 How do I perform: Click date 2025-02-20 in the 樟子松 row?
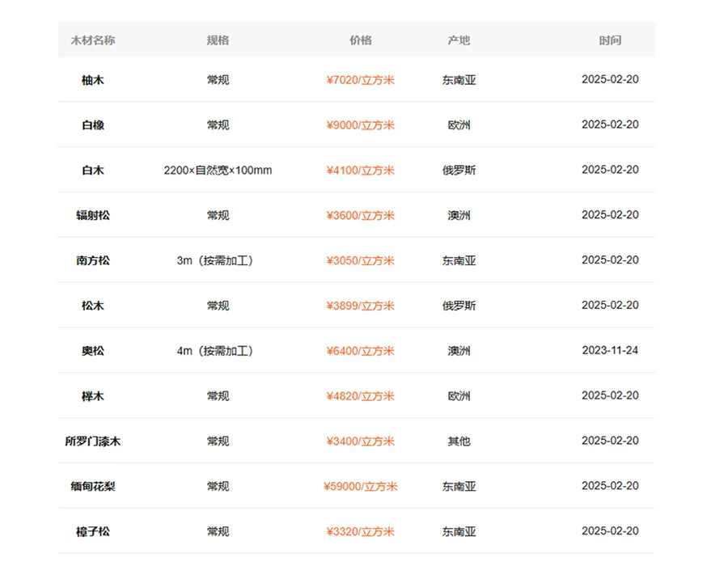click(x=610, y=530)
